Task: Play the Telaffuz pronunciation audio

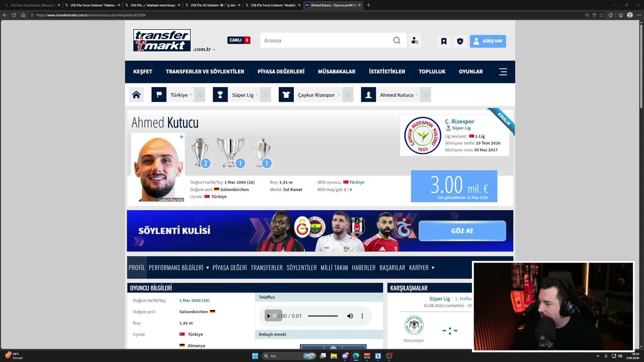Action: (x=269, y=316)
